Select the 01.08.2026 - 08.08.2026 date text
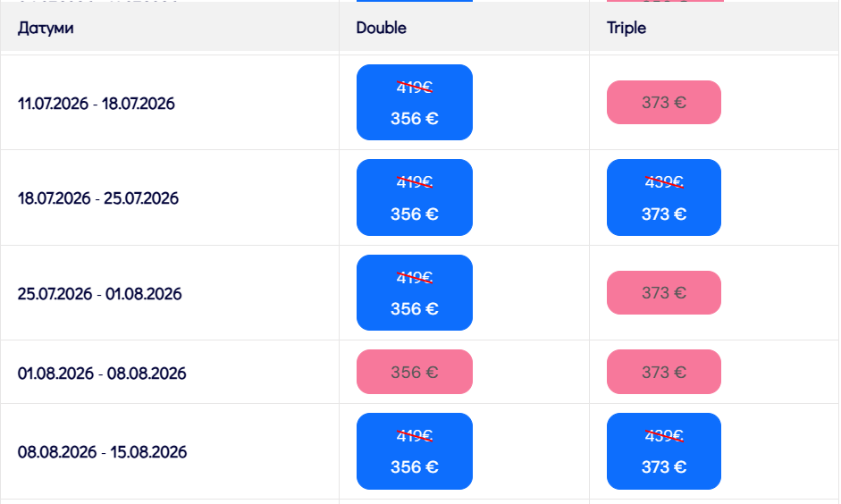 (102, 373)
